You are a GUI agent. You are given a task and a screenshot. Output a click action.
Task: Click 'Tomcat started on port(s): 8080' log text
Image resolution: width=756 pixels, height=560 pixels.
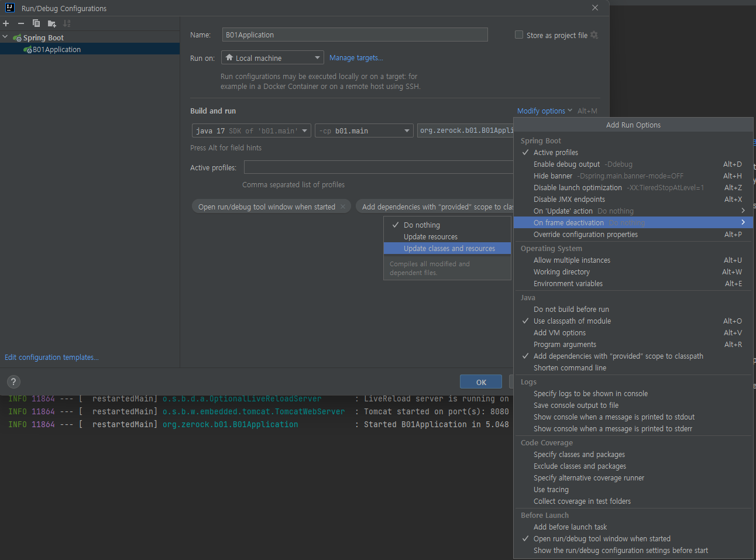(x=437, y=411)
